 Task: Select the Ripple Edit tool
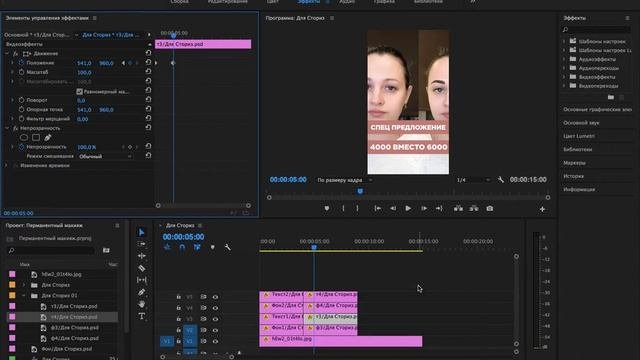point(142,256)
